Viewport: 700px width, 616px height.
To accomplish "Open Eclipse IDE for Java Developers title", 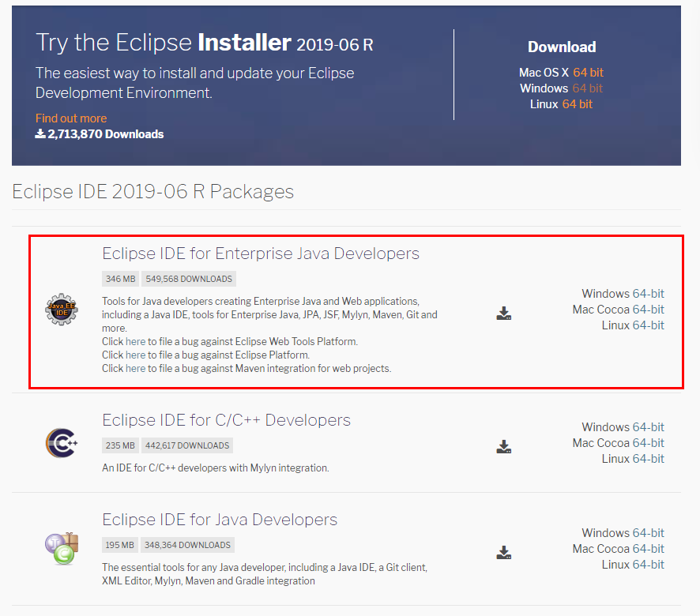I will tap(220, 520).
